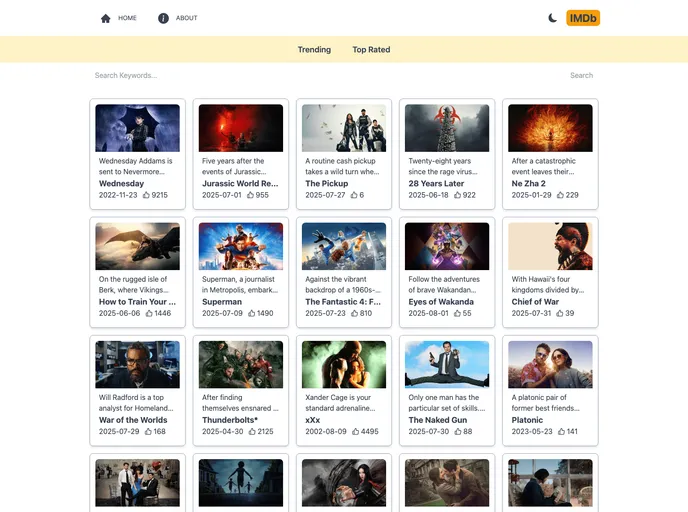
Task: Click the About info icon
Action: click(163, 18)
